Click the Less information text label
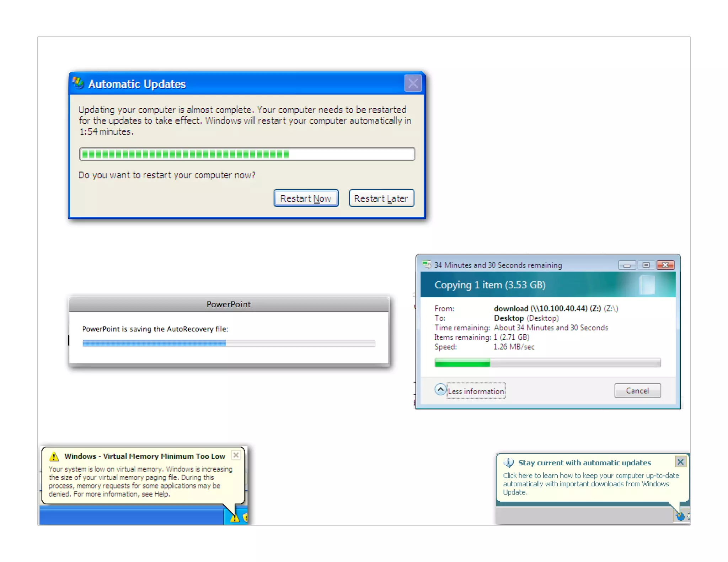Viewport: 728px width, 562px height. 476,391
